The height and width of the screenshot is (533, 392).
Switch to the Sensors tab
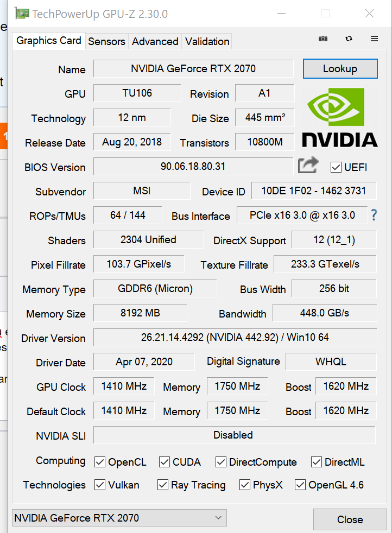[x=107, y=41]
